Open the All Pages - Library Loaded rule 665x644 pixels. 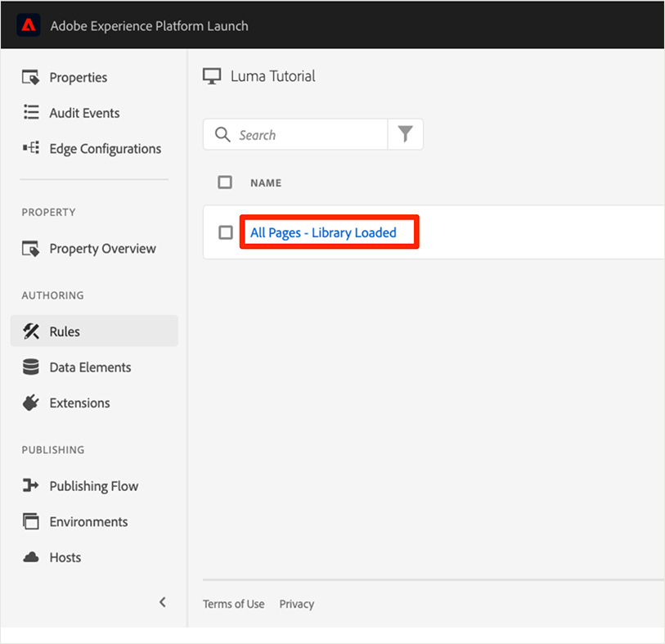coord(323,232)
